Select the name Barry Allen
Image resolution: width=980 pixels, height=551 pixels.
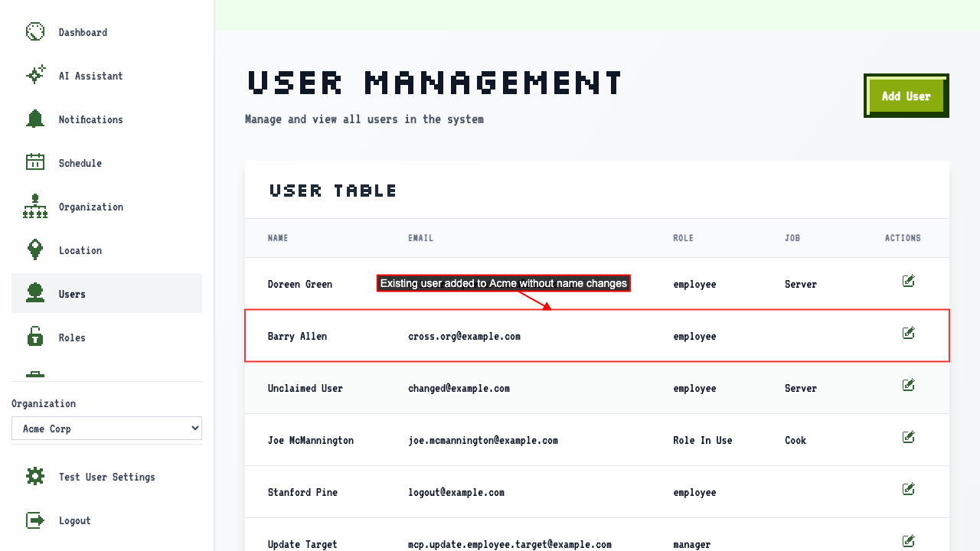point(297,336)
